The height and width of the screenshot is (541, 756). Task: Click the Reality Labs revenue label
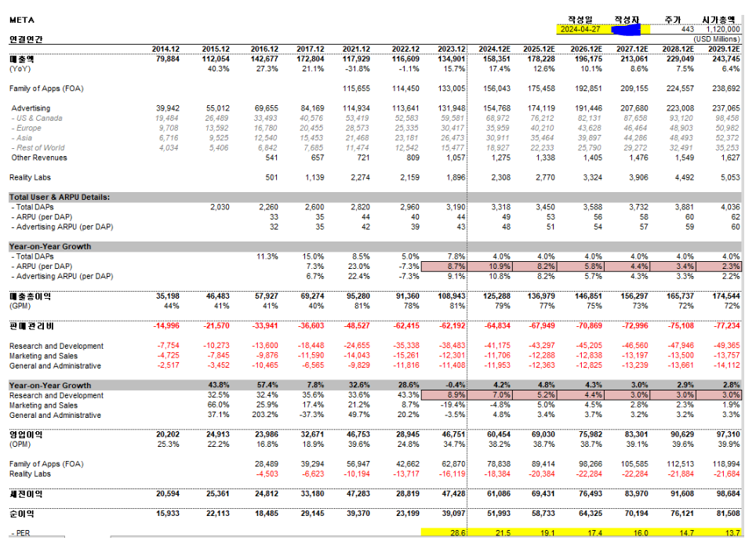click(x=30, y=177)
